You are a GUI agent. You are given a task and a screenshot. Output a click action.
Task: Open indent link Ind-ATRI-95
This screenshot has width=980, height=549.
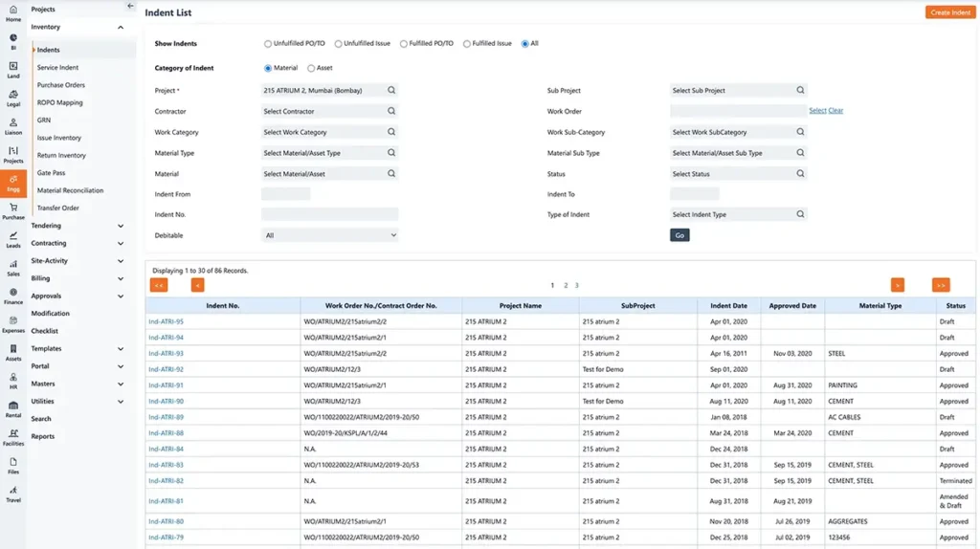pos(166,321)
